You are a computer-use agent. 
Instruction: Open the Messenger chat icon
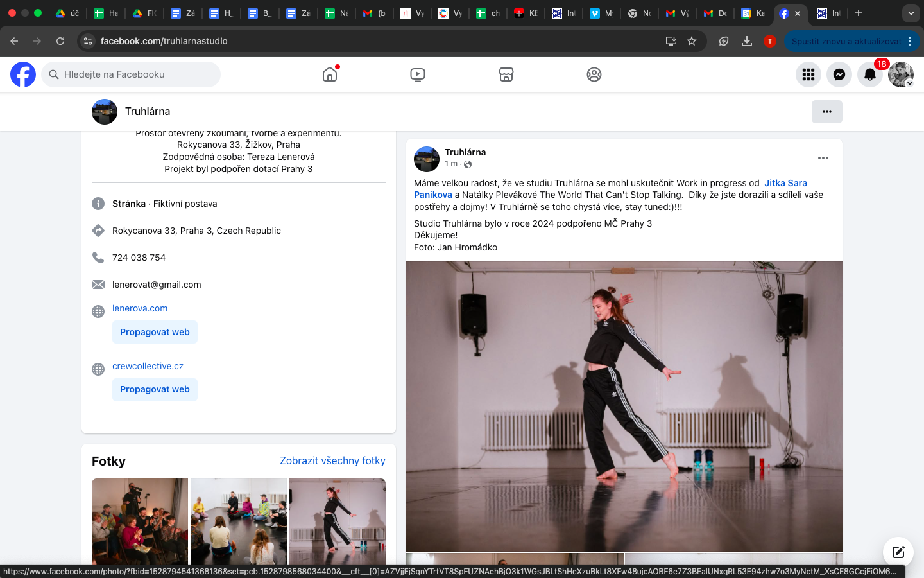pos(839,74)
